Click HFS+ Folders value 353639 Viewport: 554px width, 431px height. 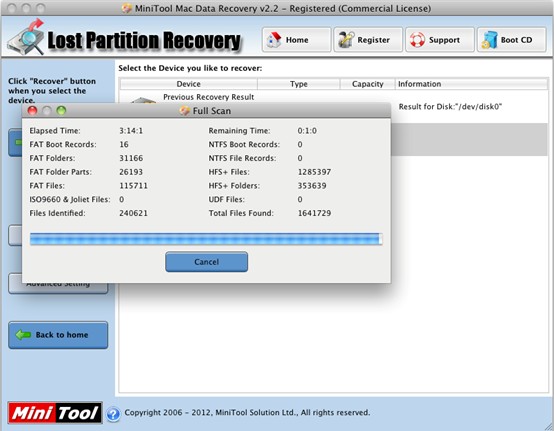(x=312, y=186)
